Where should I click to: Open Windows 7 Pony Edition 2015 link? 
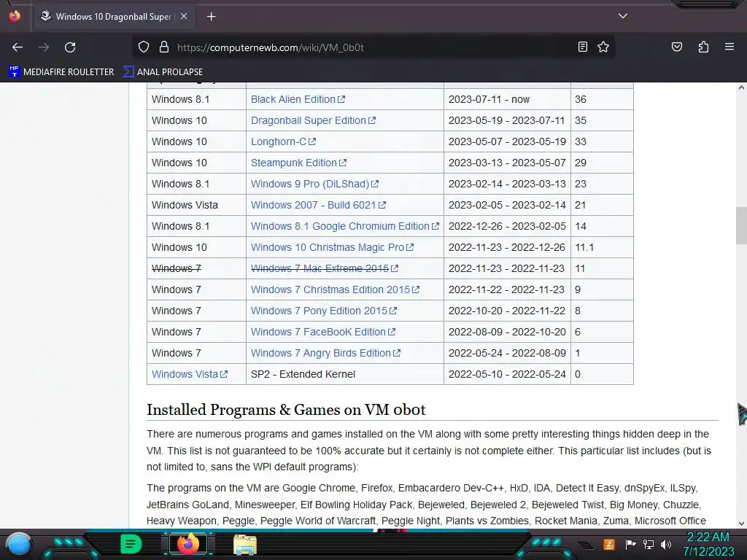pos(323,311)
